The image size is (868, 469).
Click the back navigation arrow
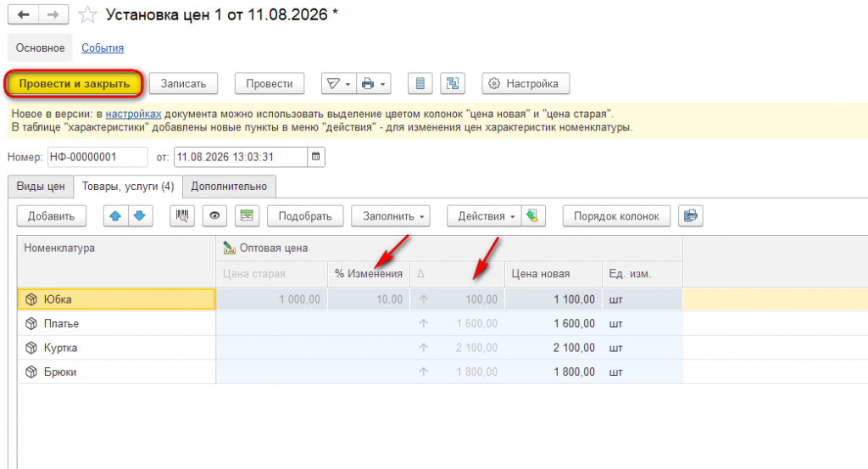pyautogui.click(x=23, y=15)
